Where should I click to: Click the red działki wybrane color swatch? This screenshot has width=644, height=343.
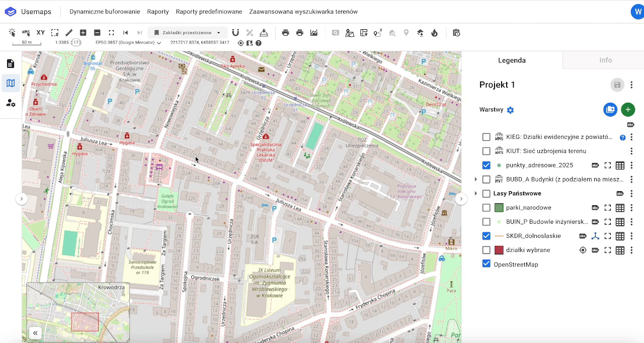click(499, 250)
